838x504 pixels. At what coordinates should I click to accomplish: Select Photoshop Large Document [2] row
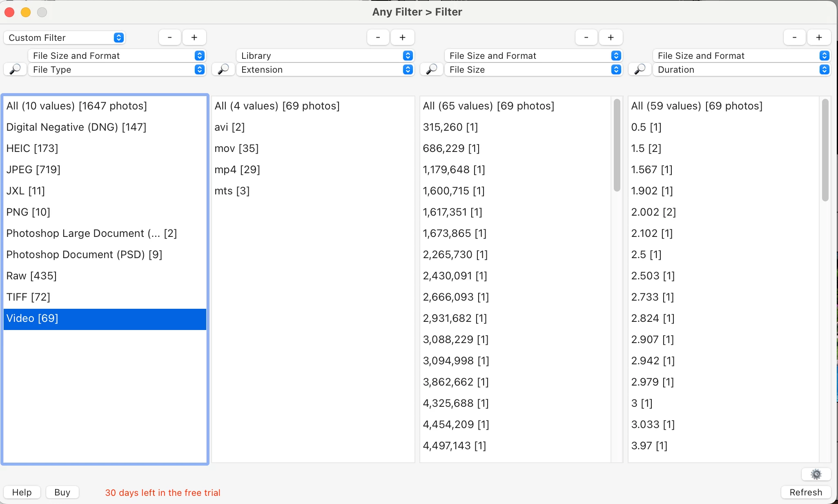pyautogui.click(x=105, y=234)
